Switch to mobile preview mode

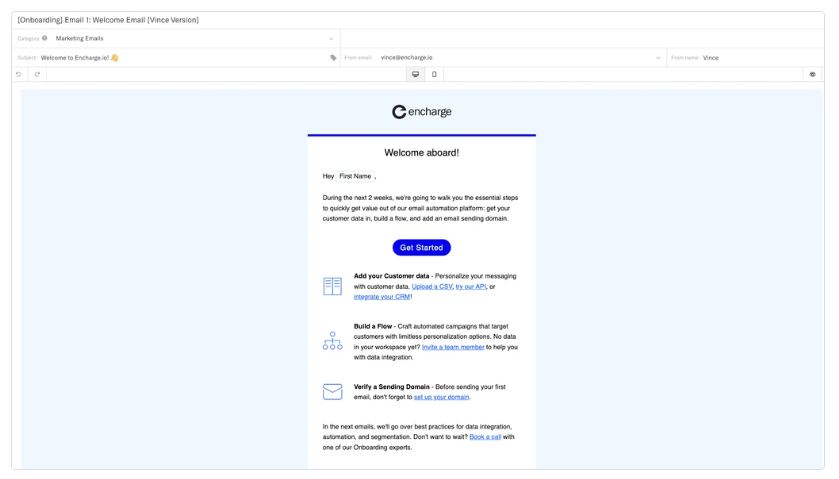tap(434, 74)
